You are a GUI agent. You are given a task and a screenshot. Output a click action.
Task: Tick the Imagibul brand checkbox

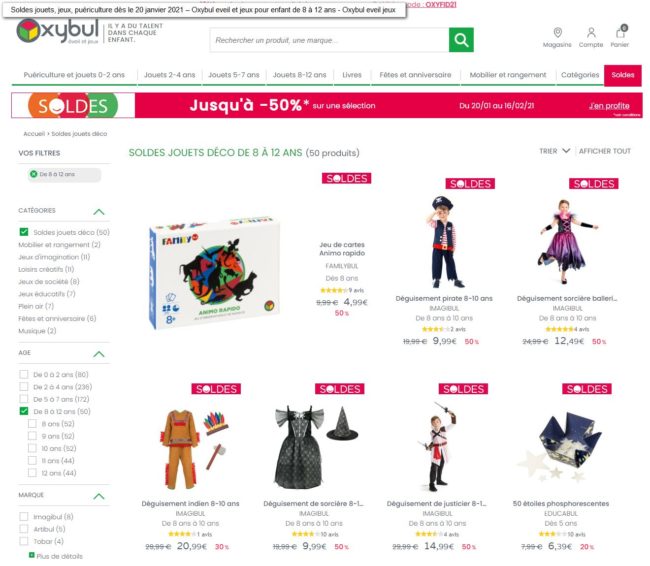[x=24, y=517]
